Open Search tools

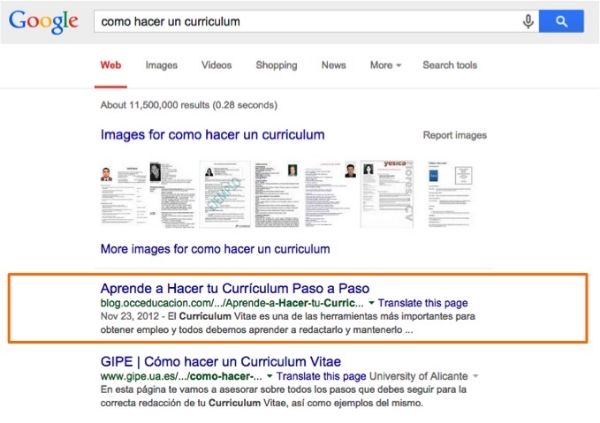tap(450, 65)
